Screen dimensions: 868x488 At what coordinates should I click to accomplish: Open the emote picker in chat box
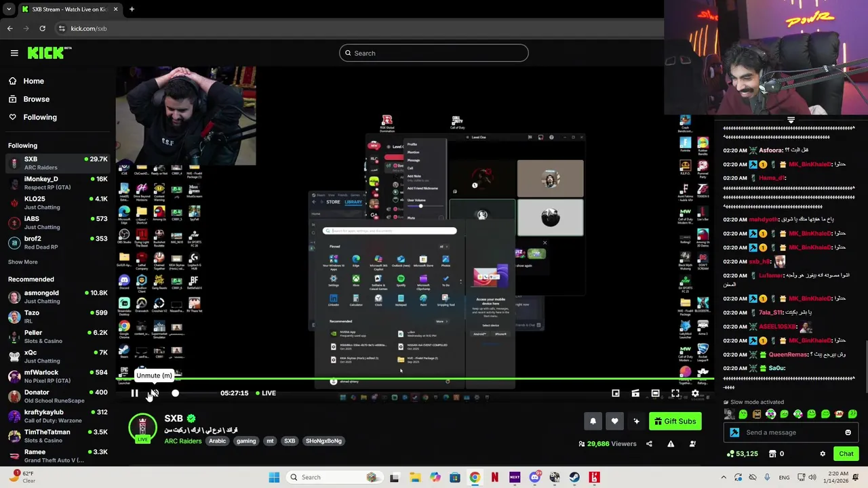pyautogui.click(x=848, y=432)
